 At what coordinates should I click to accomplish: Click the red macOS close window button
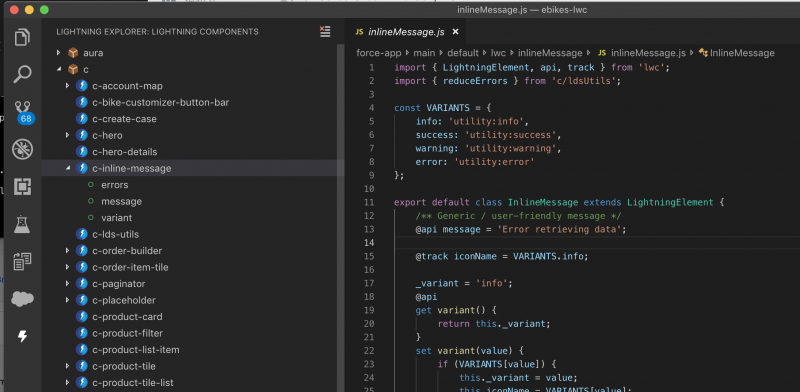14,10
